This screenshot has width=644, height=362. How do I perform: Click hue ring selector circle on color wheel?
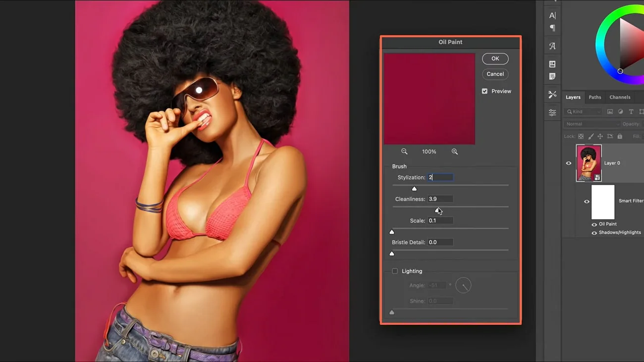[x=620, y=71]
